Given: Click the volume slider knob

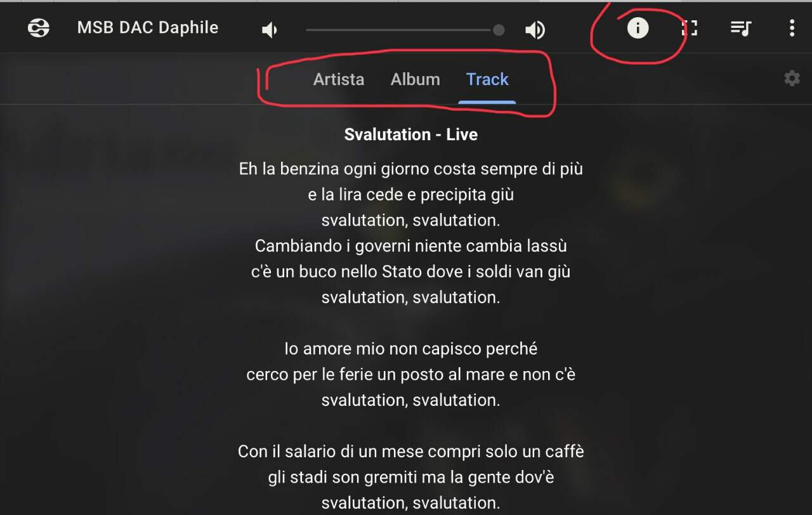Looking at the screenshot, I should pos(499,30).
